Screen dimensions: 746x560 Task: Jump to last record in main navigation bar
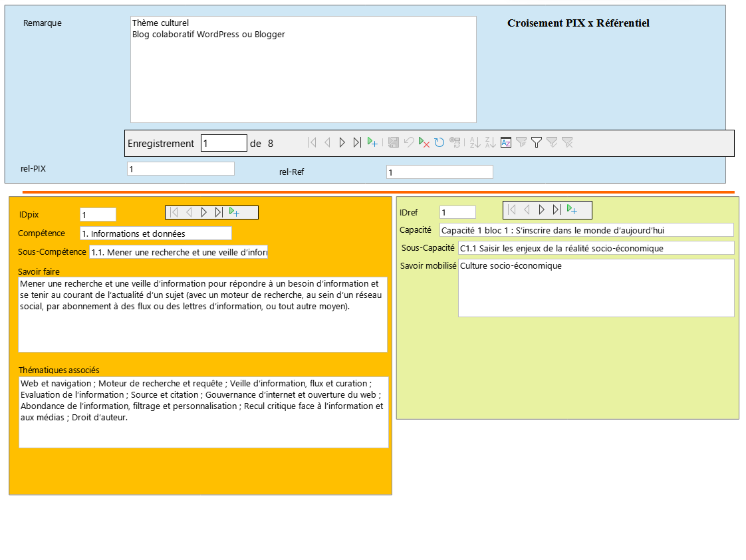[357, 143]
